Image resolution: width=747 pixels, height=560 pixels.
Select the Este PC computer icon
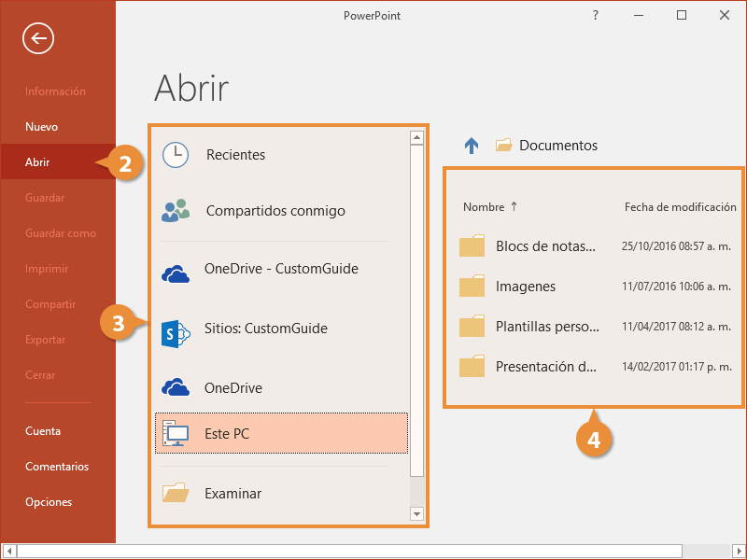[176, 434]
